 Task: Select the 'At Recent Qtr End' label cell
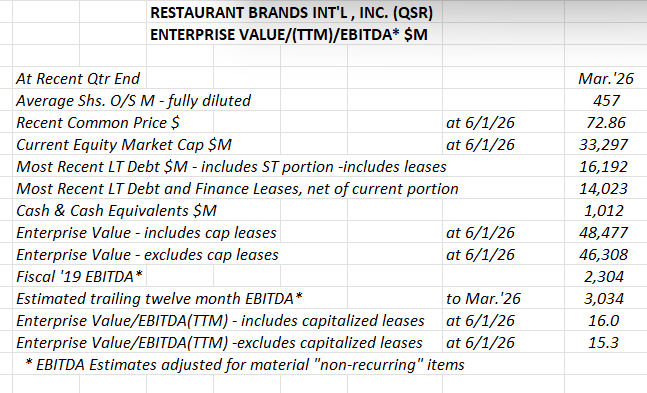pyautogui.click(x=80, y=78)
